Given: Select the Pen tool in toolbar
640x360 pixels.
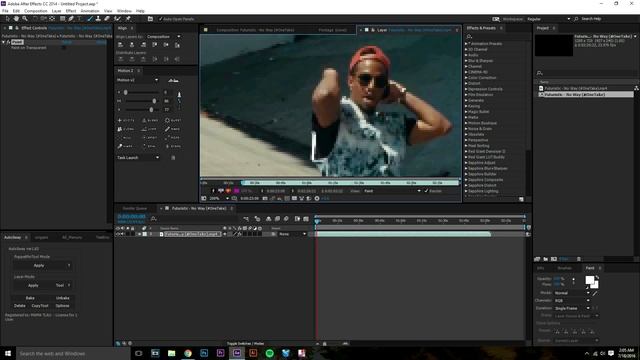Looking at the screenshot, I should pyautogui.click(x=71, y=19).
